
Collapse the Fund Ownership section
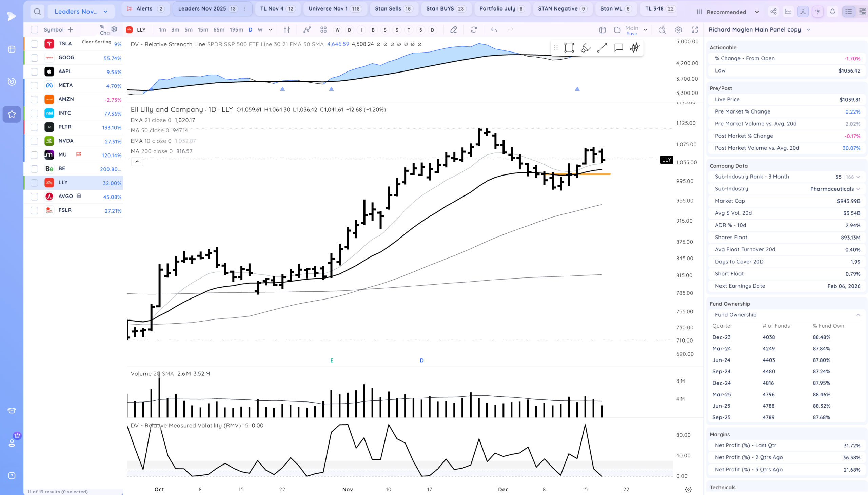(858, 315)
